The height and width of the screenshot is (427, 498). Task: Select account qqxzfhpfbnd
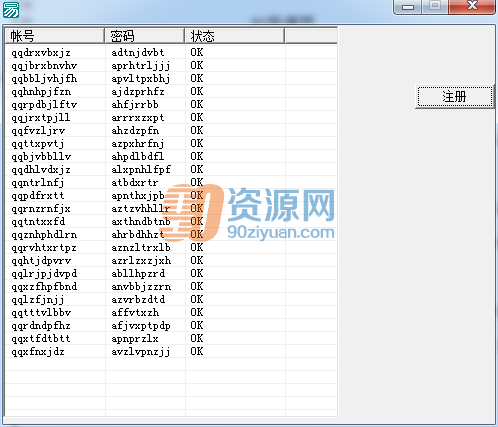tap(44, 287)
